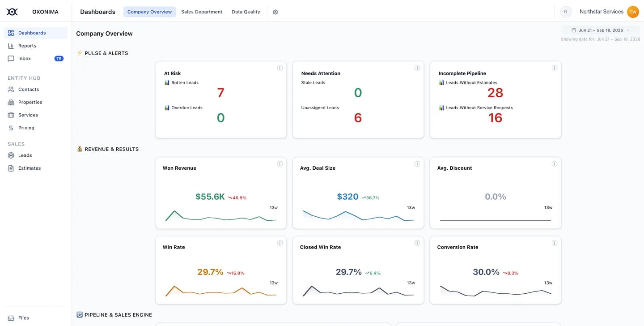Switch to Company Overview tab
The width and height of the screenshot is (644, 326).
(149, 12)
